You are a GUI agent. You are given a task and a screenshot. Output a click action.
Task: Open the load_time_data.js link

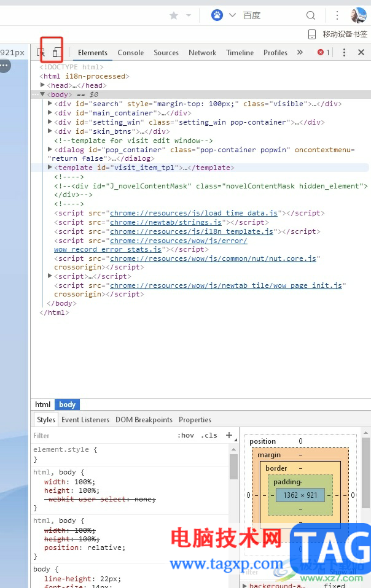click(193, 213)
